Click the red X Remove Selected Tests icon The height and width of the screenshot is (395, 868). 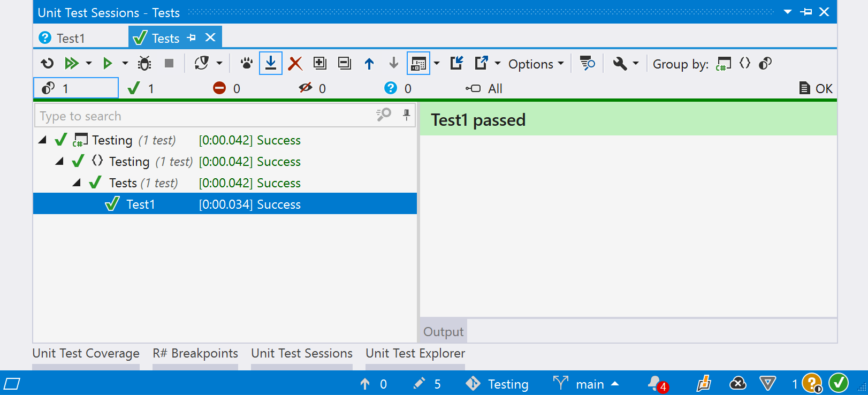(x=295, y=64)
